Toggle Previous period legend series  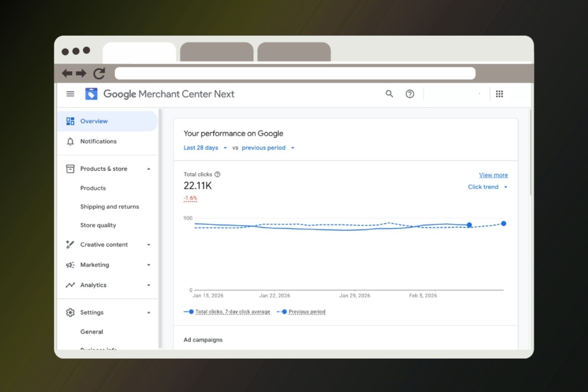301,312
